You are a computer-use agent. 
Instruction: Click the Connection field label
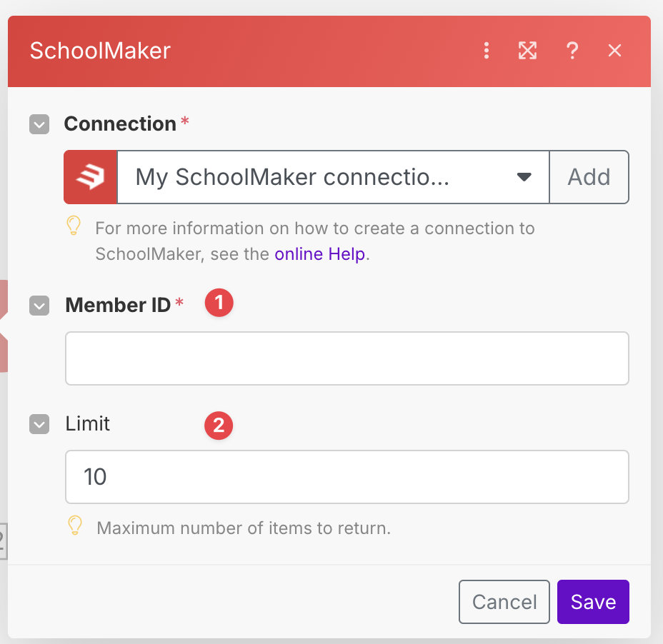(120, 124)
